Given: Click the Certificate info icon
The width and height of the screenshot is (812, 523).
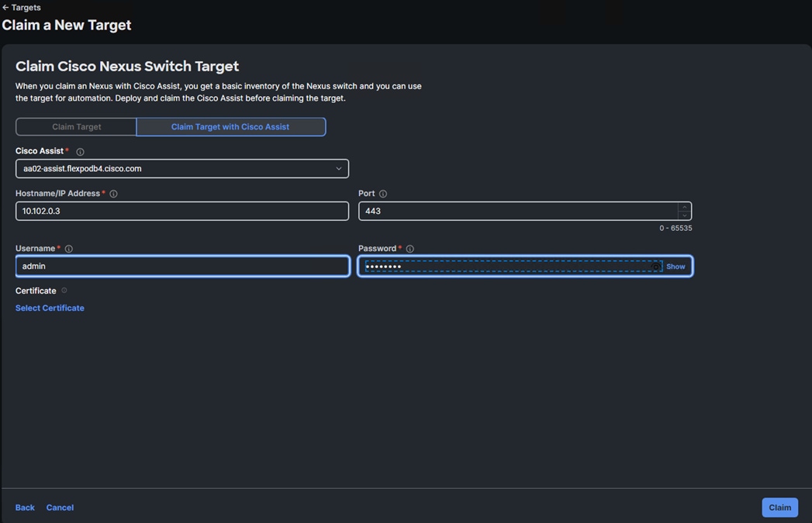Looking at the screenshot, I should tap(64, 291).
